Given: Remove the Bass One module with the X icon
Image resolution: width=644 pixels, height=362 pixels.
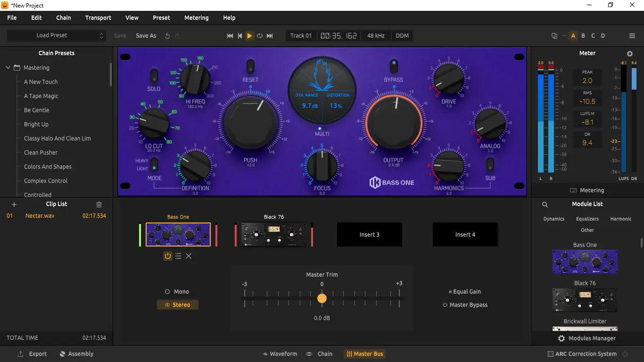Looking at the screenshot, I should [189, 256].
